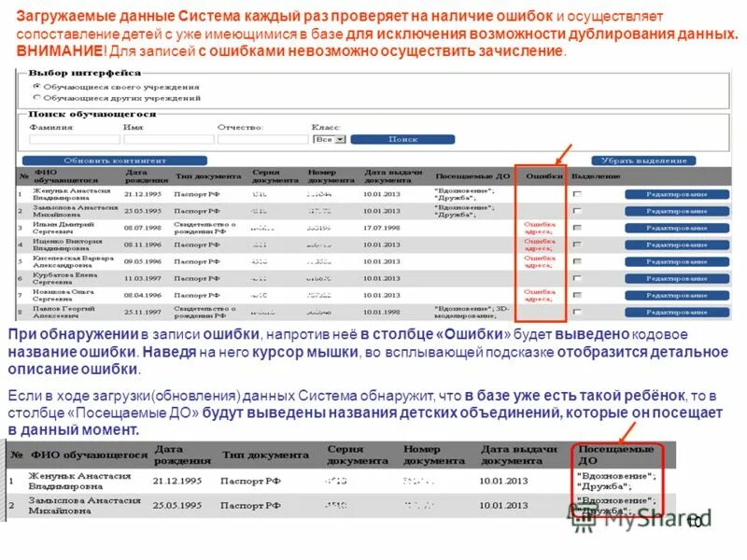This screenshot has width=747, height=560.
Task: Click the 'Обновить контингент' button
Action: pos(115,161)
